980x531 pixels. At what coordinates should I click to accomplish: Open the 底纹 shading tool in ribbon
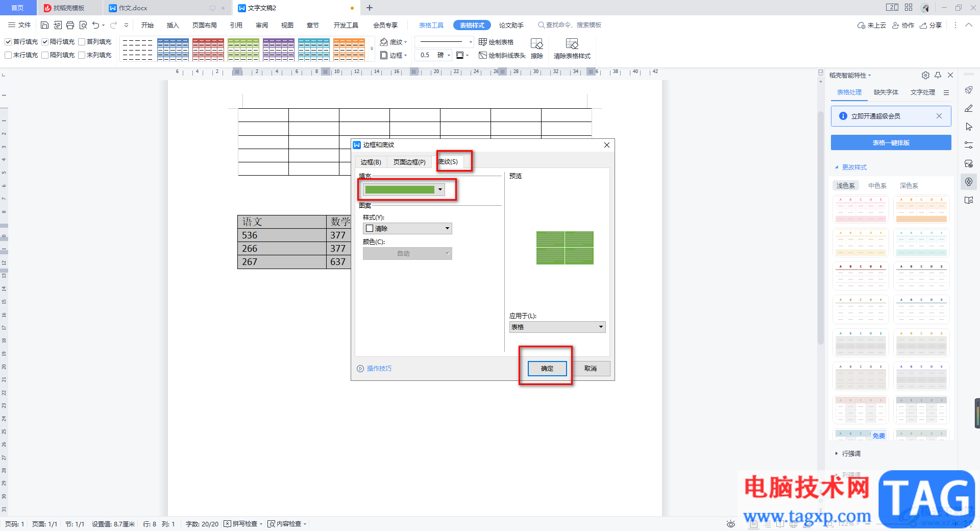(x=394, y=42)
